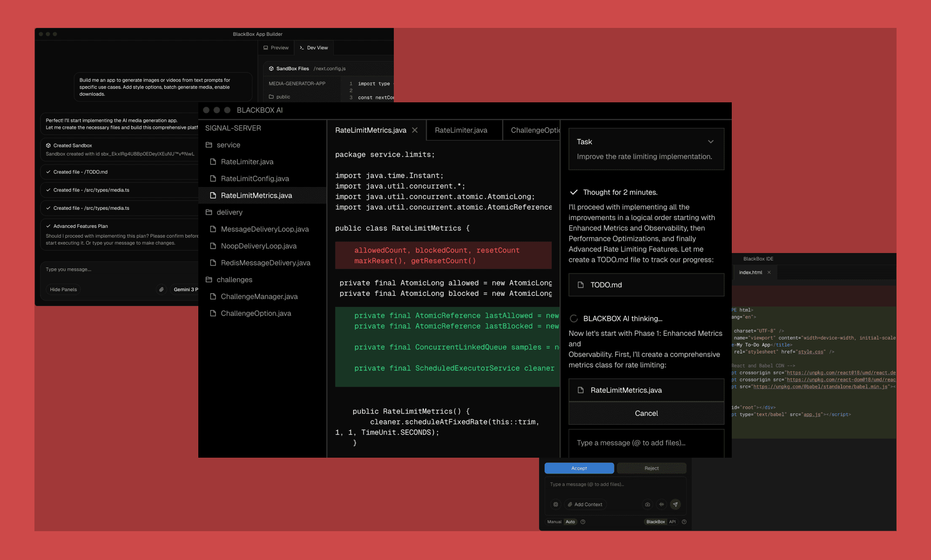Viewport: 931px width, 560px height.
Task: Select Auto in the mode toggle
Action: coord(570,522)
